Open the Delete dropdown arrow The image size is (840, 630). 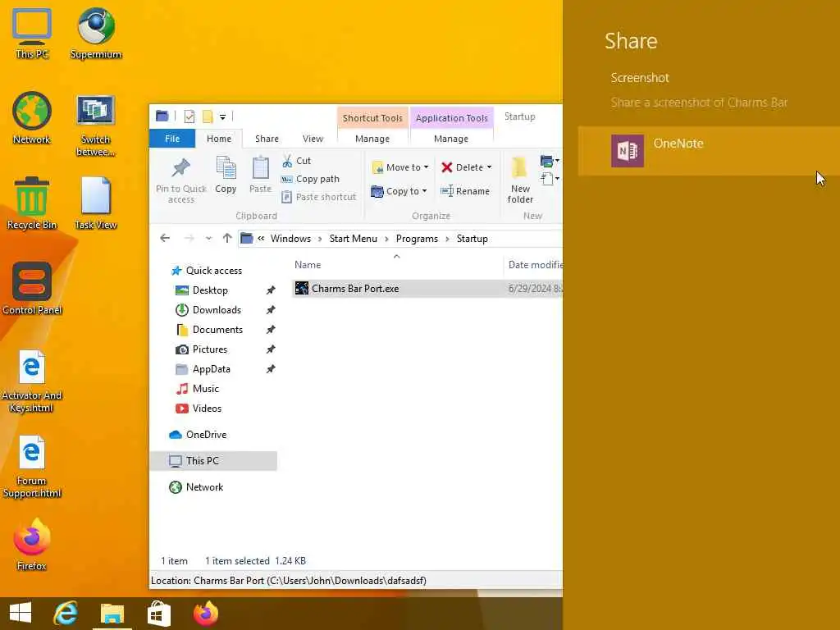489,167
